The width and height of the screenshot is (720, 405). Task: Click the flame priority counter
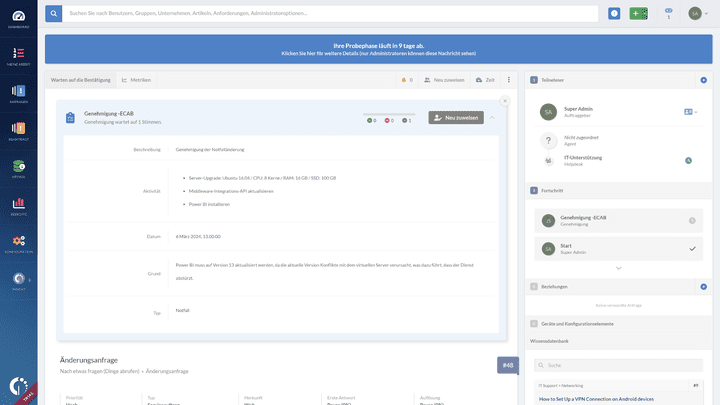pyautogui.click(x=407, y=80)
